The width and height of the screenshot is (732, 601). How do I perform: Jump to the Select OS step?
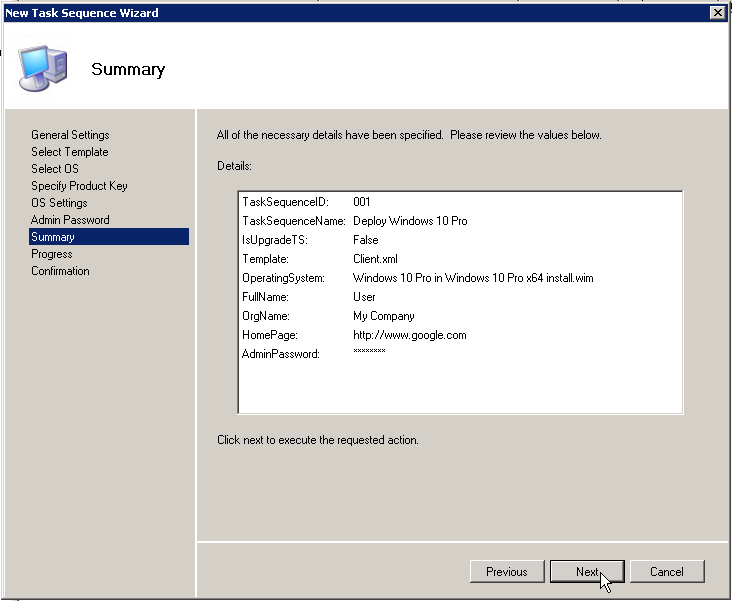(x=54, y=169)
